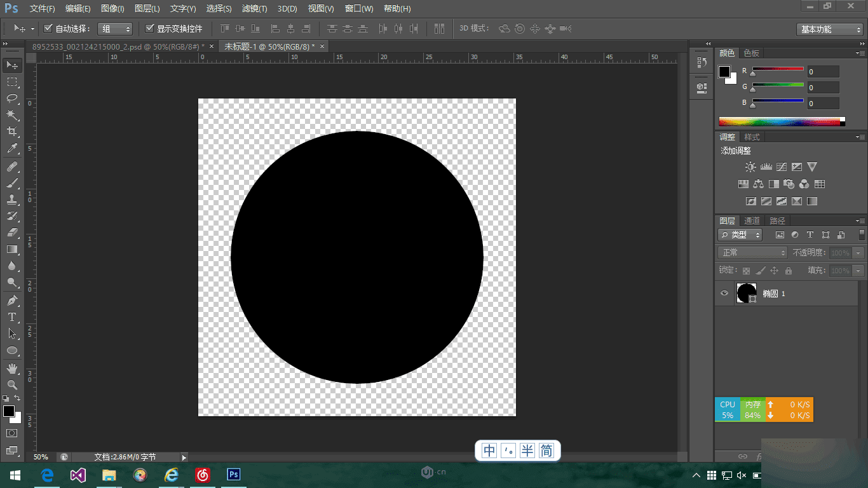The height and width of the screenshot is (488, 868).
Task: Click the foreground color swatch in 颜色 panel
Action: 724,72
